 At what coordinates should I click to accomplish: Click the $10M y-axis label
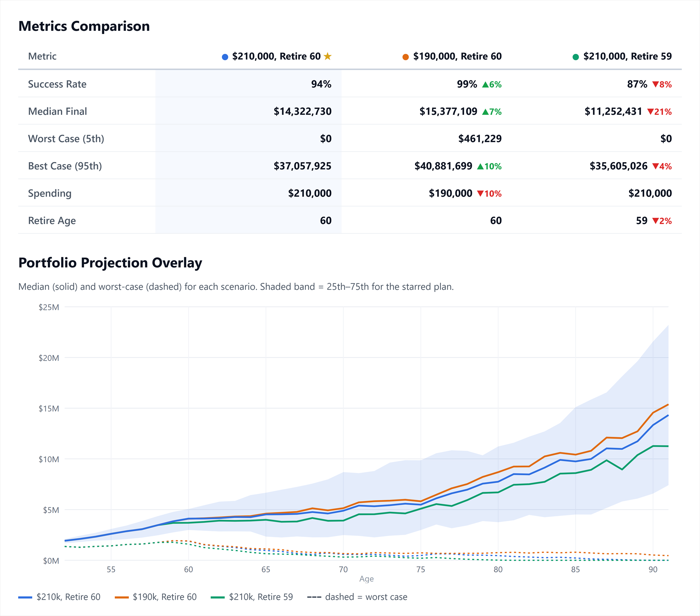pos(49,459)
